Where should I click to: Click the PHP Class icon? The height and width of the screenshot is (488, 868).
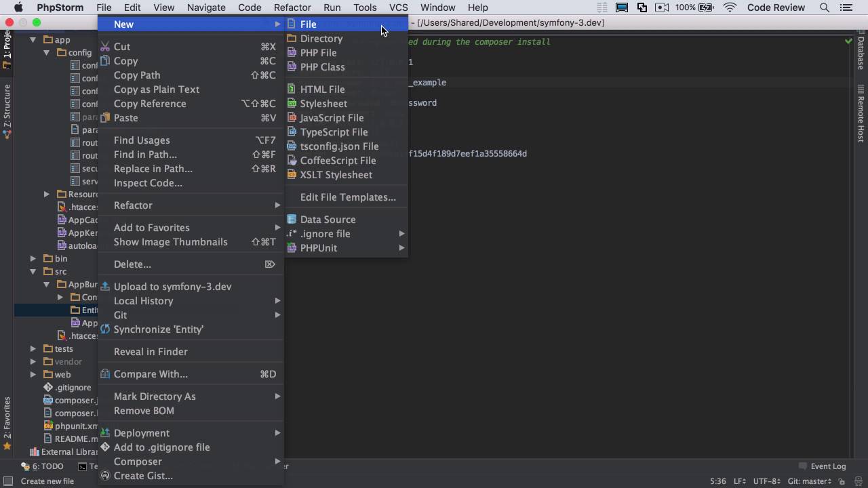click(292, 67)
